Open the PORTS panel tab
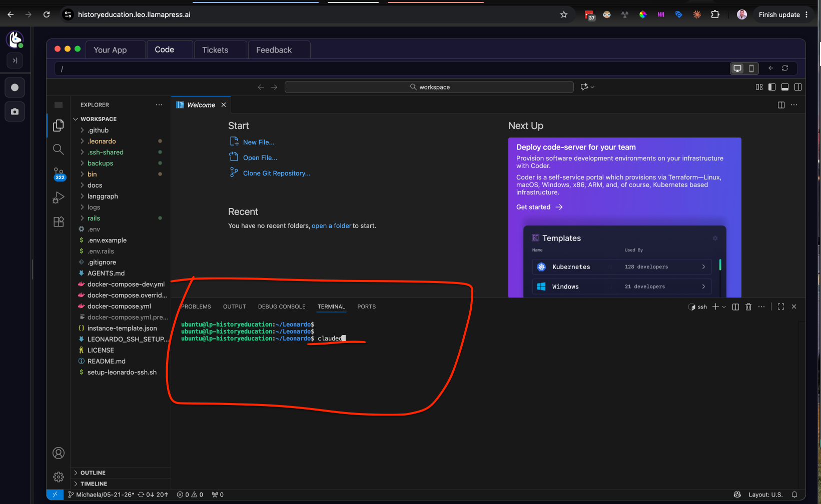The height and width of the screenshot is (504, 821). 367,306
